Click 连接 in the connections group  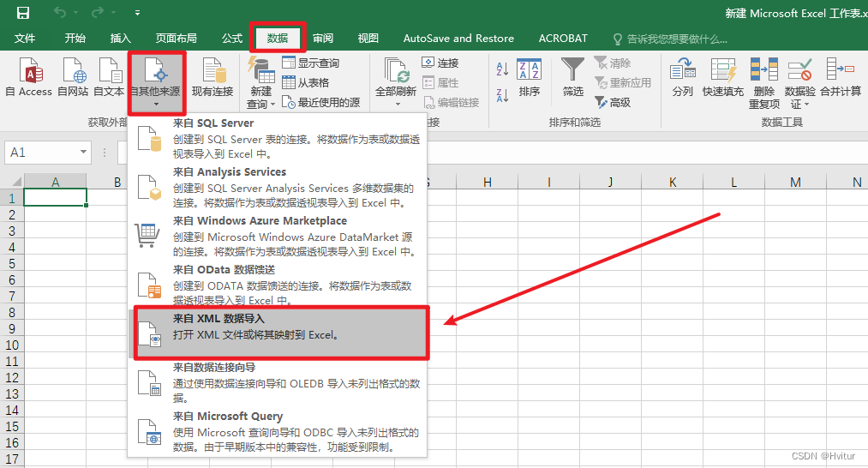pyautogui.click(x=440, y=63)
